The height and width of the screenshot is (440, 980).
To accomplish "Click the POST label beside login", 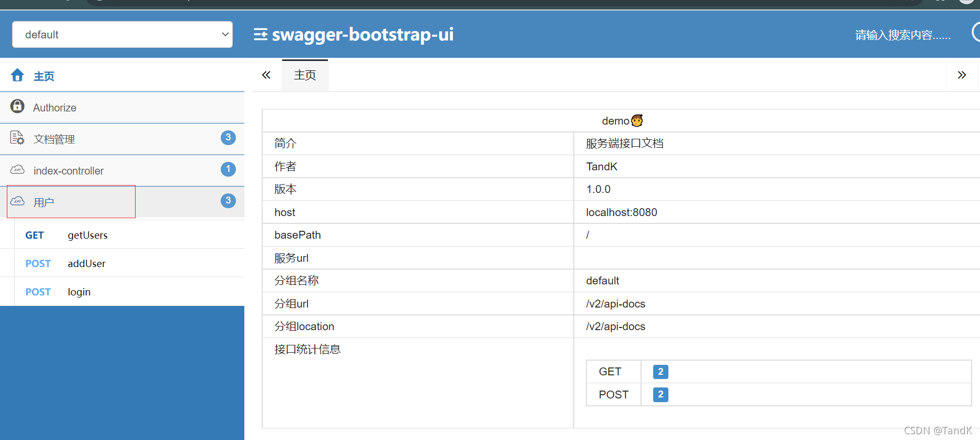I will pos(38,292).
